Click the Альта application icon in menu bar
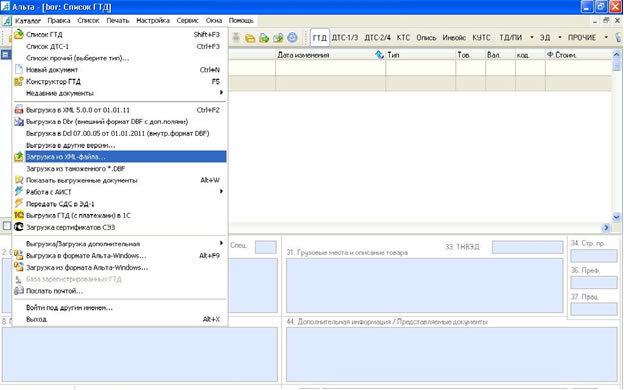This screenshot has width=624, height=390. coord(6,20)
